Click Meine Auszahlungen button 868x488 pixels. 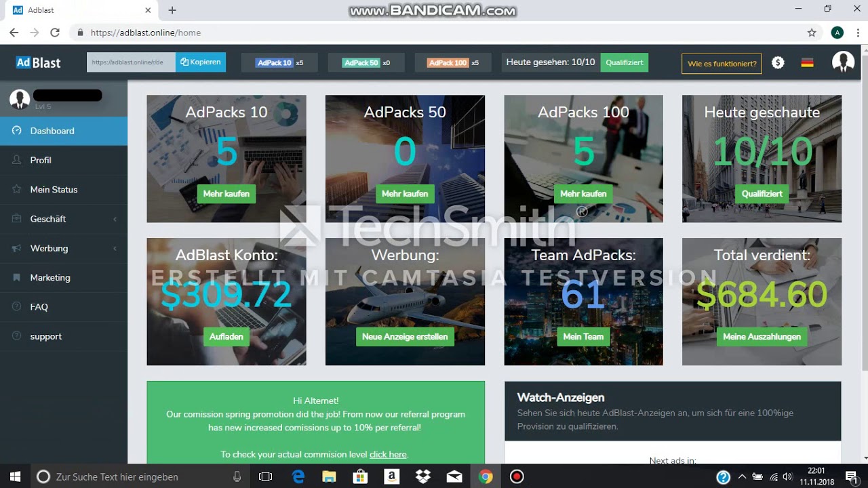[762, 337]
